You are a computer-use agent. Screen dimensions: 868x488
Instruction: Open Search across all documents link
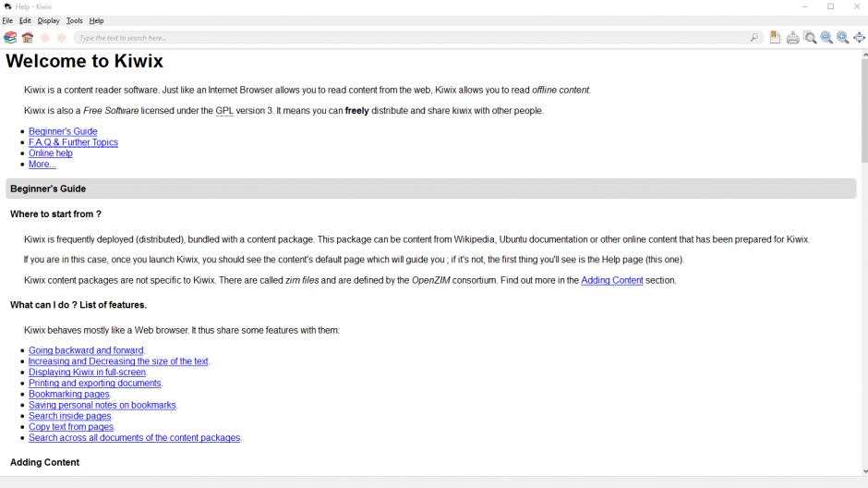(x=135, y=437)
